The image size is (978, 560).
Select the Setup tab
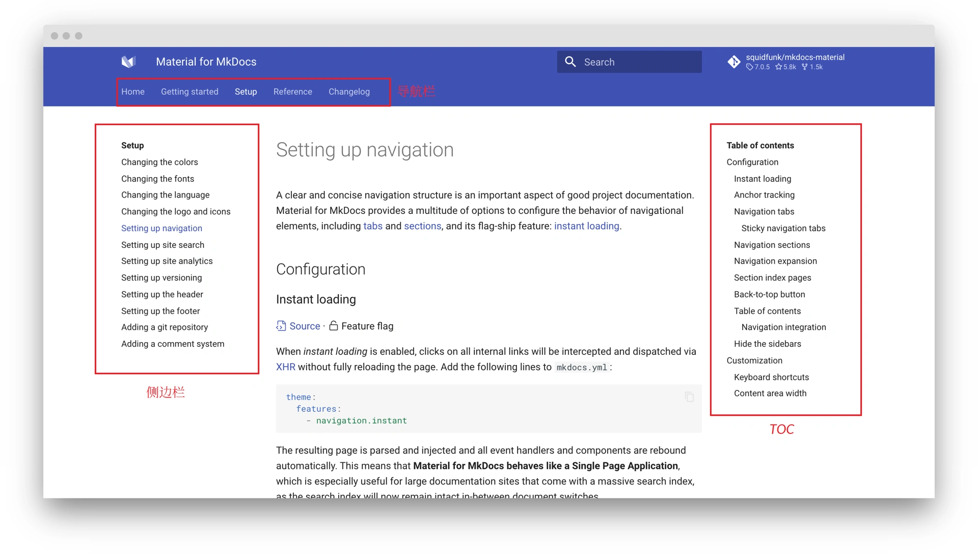pos(246,92)
